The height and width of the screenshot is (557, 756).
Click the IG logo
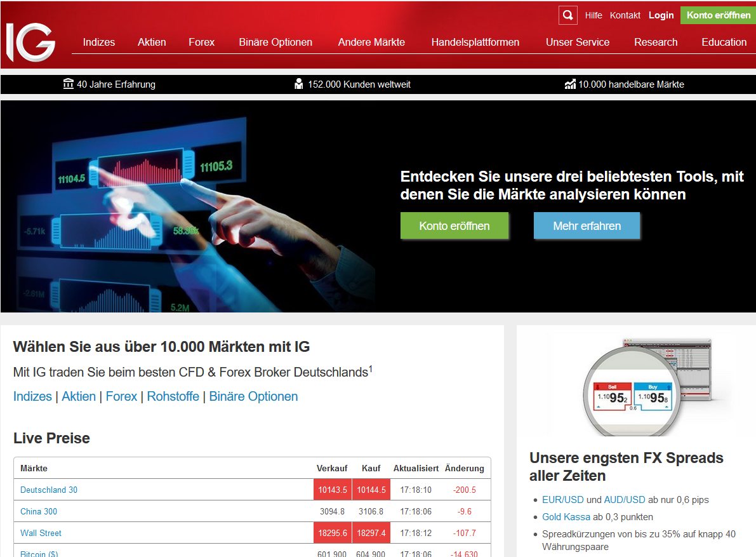[30, 43]
